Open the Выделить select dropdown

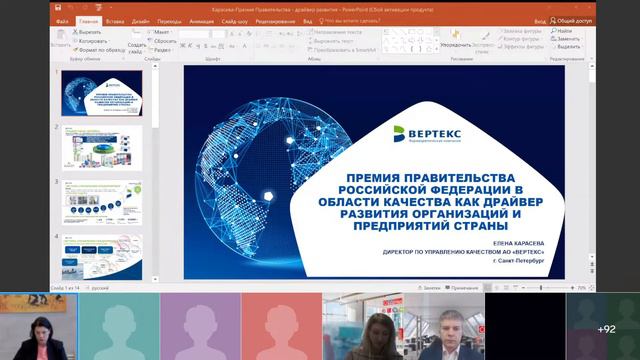(566, 47)
